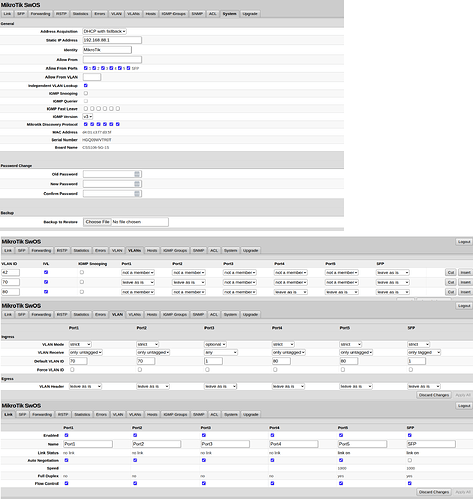Click Logout on the VLANs page panel
Screen dimensions: 473x499
coord(464,242)
